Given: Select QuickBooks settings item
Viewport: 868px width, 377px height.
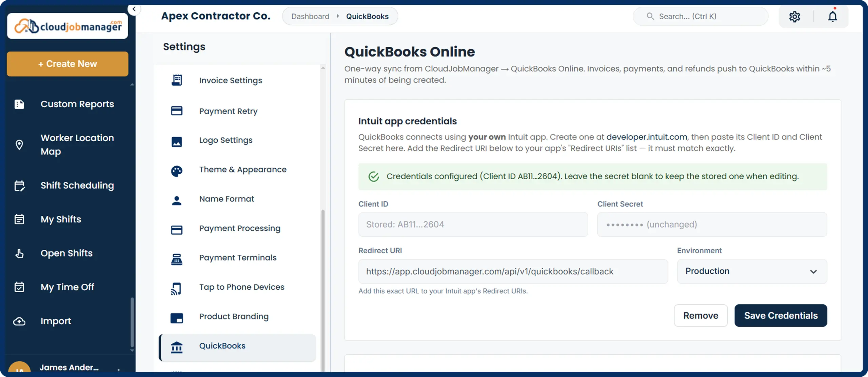Looking at the screenshot, I should pyautogui.click(x=237, y=348).
